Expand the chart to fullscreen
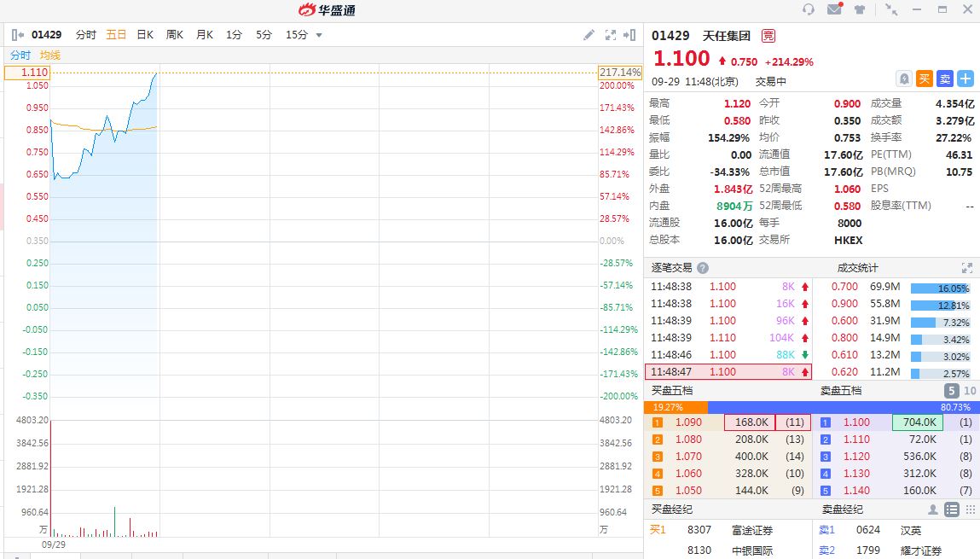 click(x=610, y=35)
